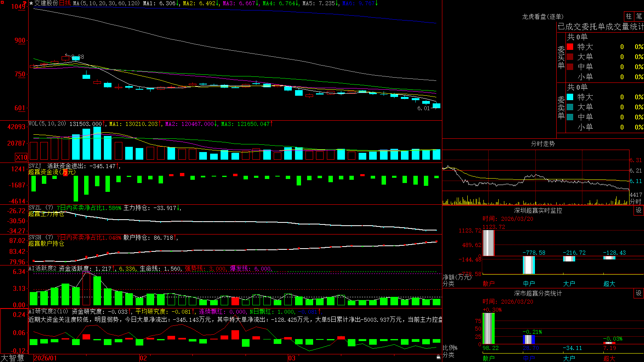Switch order view to 柱 (bar) mode
This screenshot has height=362, width=644.
pyautogui.click(x=629, y=16)
